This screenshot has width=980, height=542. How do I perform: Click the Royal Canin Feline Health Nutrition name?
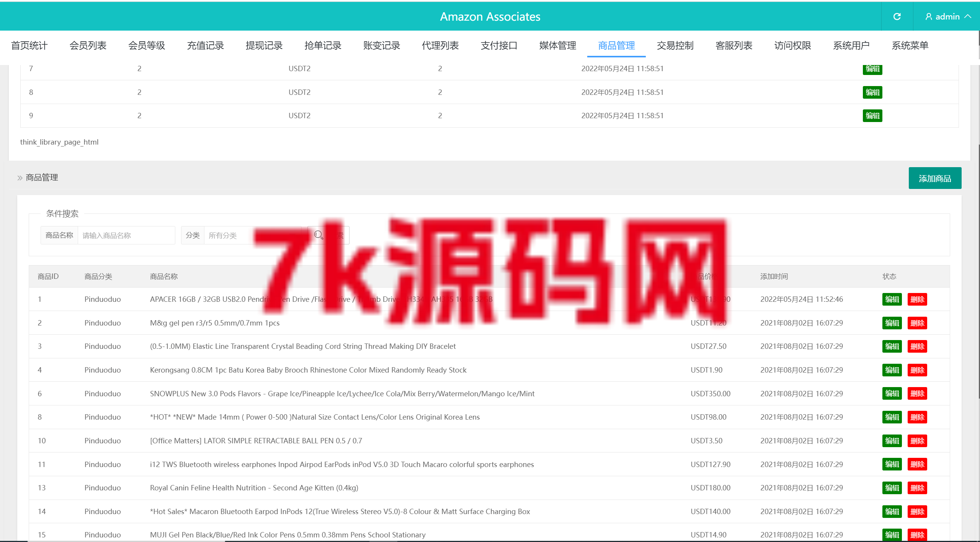pyautogui.click(x=254, y=488)
